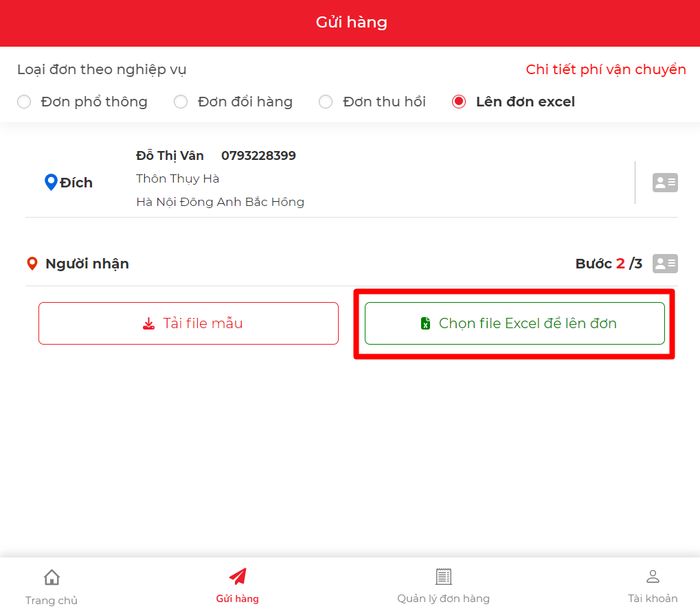This screenshot has height=611, width=700.
Task: Select the Đơn thu hồi radio option
Action: point(326,102)
